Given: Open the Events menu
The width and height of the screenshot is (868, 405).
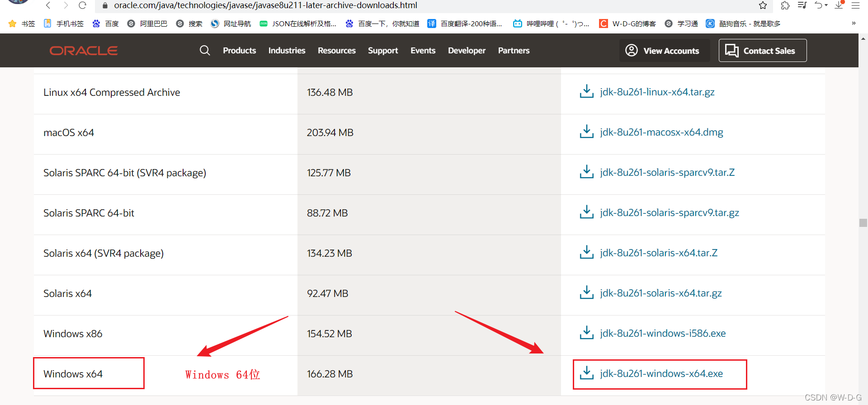Looking at the screenshot, I should click(x=423, y=51).
